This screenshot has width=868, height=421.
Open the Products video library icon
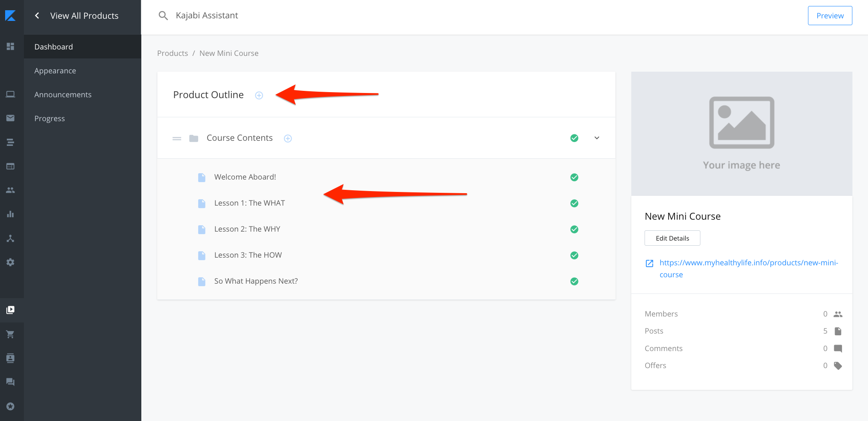pos(11,310)
